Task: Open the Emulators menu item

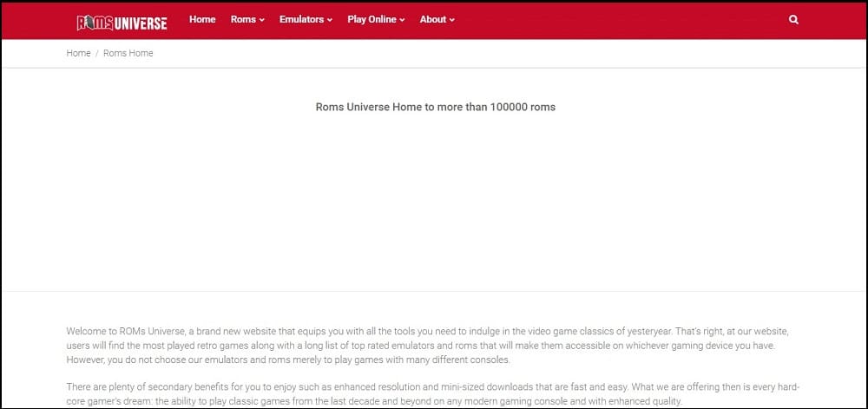Action: click(x=306, y=19)
